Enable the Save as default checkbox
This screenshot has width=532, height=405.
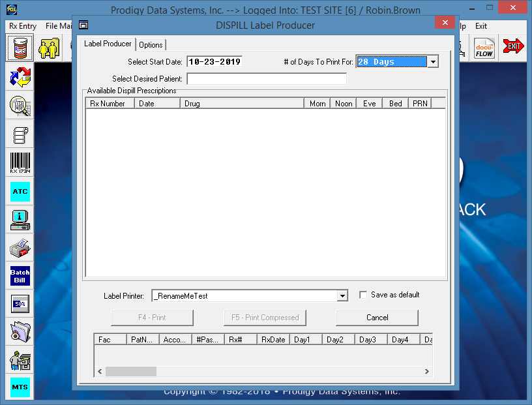pos(364,295)
